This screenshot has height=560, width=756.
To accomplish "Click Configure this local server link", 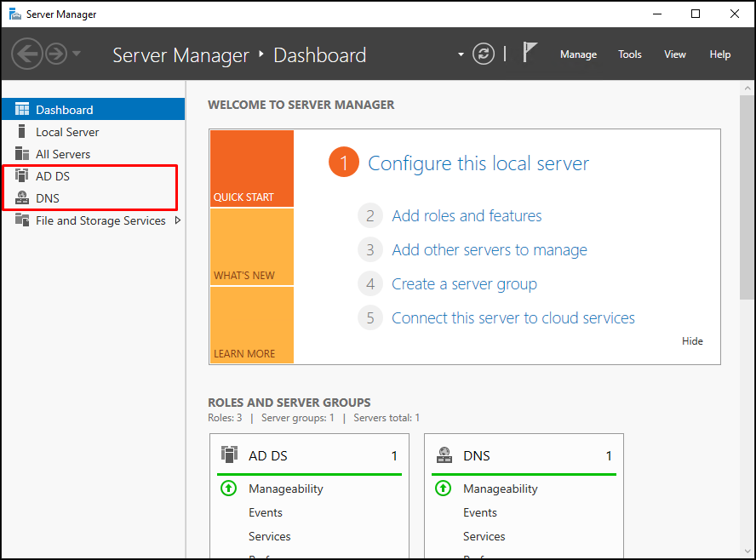I will coord(478,163).
